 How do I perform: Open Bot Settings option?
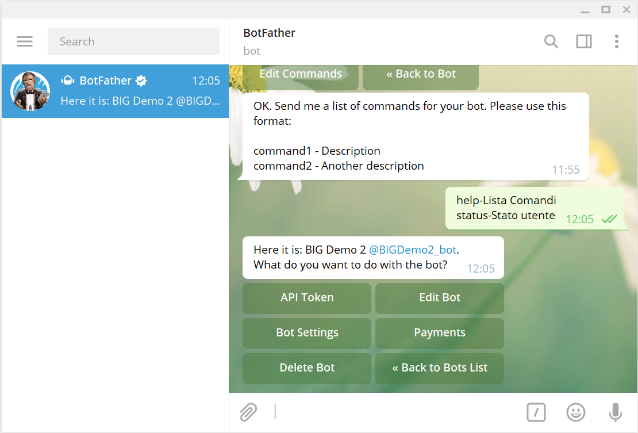click(307, 333)
